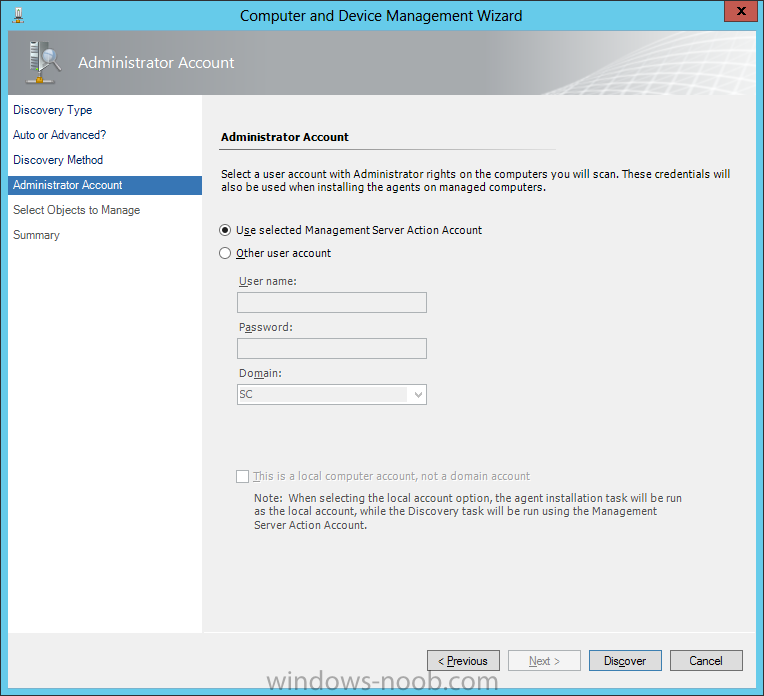
Task: Focus the Password field
Action: pos(332,348)
